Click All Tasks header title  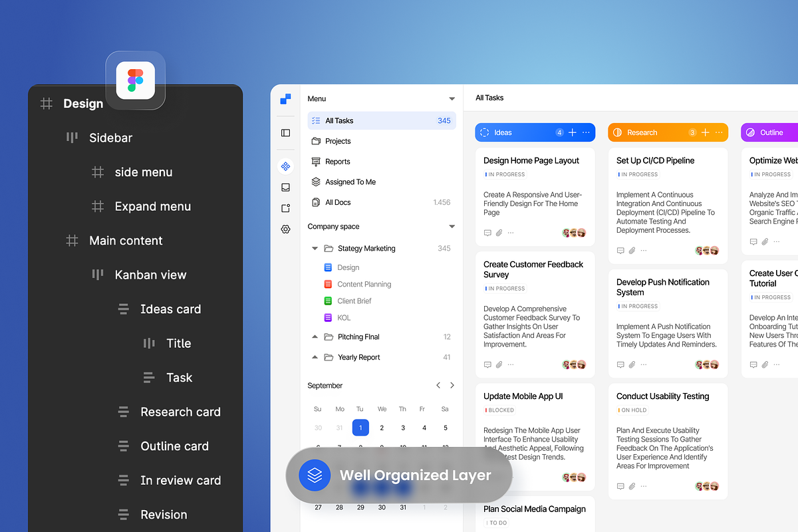pos(489,98)
